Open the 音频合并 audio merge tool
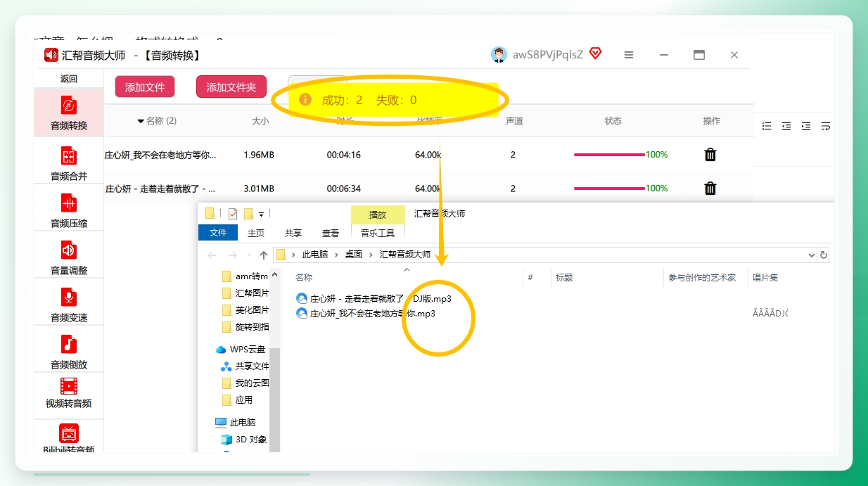The width and height of the screenshot is (868, 486). 69,163
